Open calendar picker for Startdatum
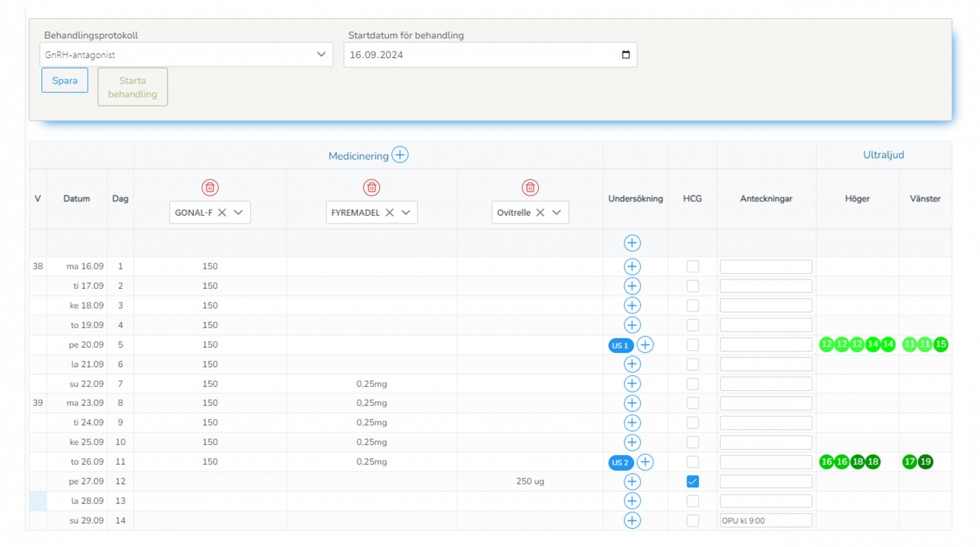980x547 pixels. tap(626, 55)
